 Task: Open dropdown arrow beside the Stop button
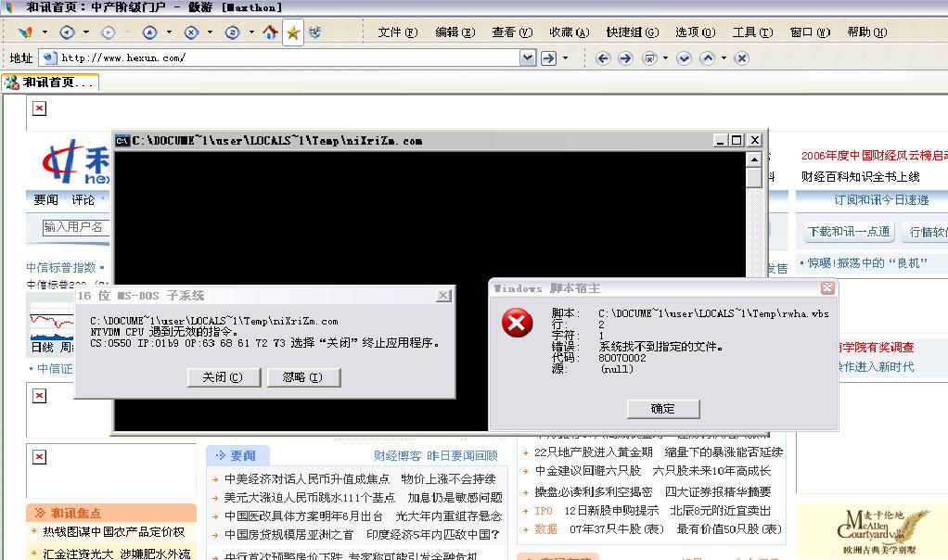coord(210,32)
